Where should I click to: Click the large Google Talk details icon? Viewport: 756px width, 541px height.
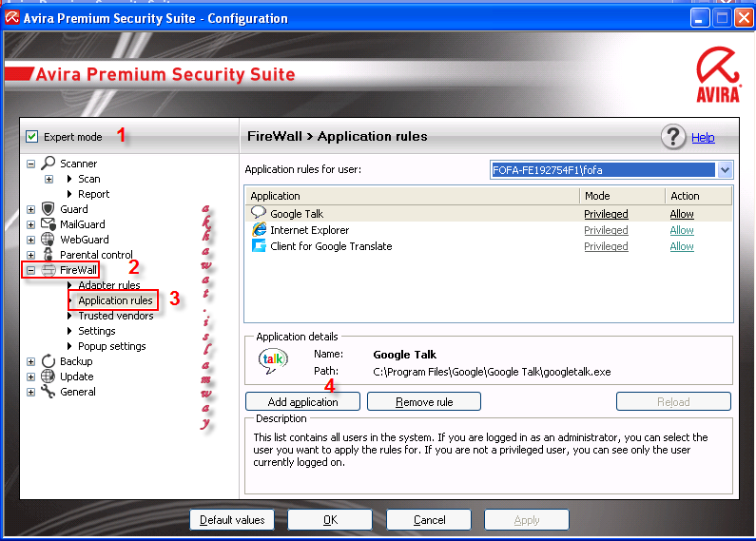coord(273,361)
